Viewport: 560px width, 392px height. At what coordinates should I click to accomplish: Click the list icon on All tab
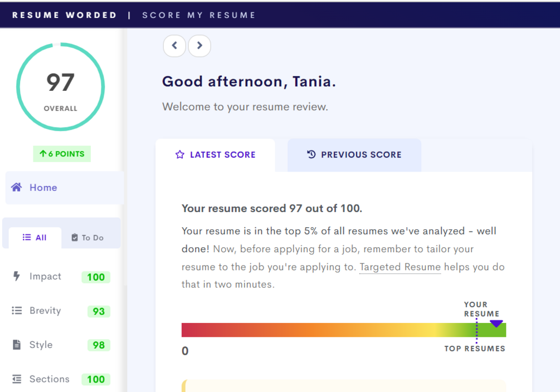pyautogui.click(x=27, y=237)
